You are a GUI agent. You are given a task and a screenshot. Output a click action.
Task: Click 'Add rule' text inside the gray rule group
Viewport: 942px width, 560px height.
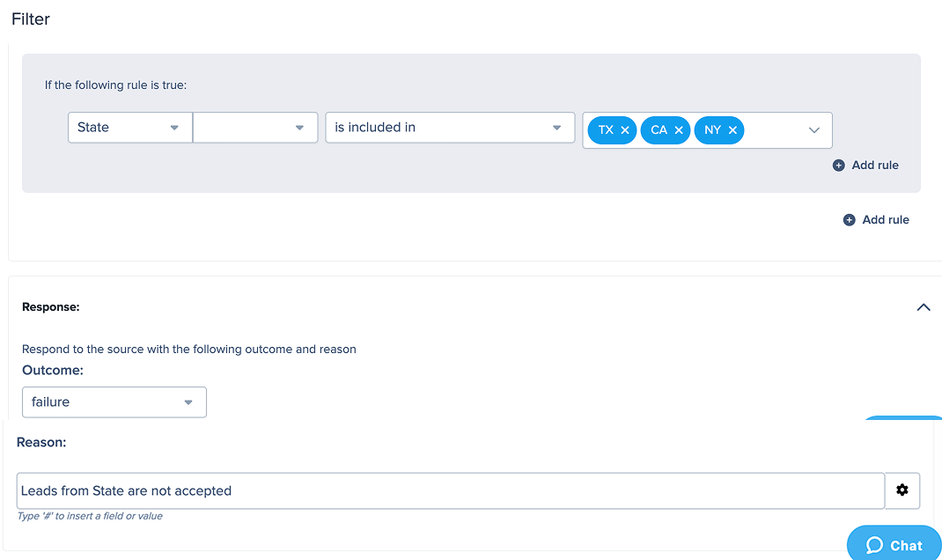click(x=875, y=166)
